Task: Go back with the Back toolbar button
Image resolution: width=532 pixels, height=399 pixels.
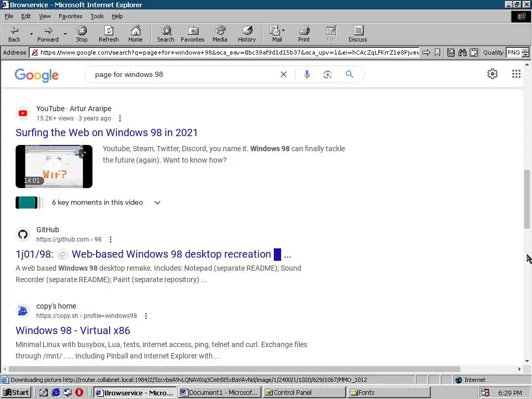Action: (14, 34)
